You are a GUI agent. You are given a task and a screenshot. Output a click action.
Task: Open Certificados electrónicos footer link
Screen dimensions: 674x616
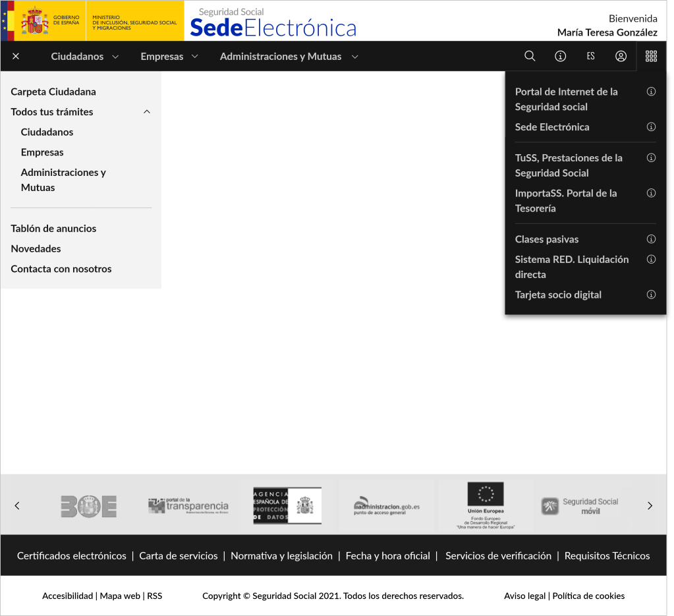(71, 555)
